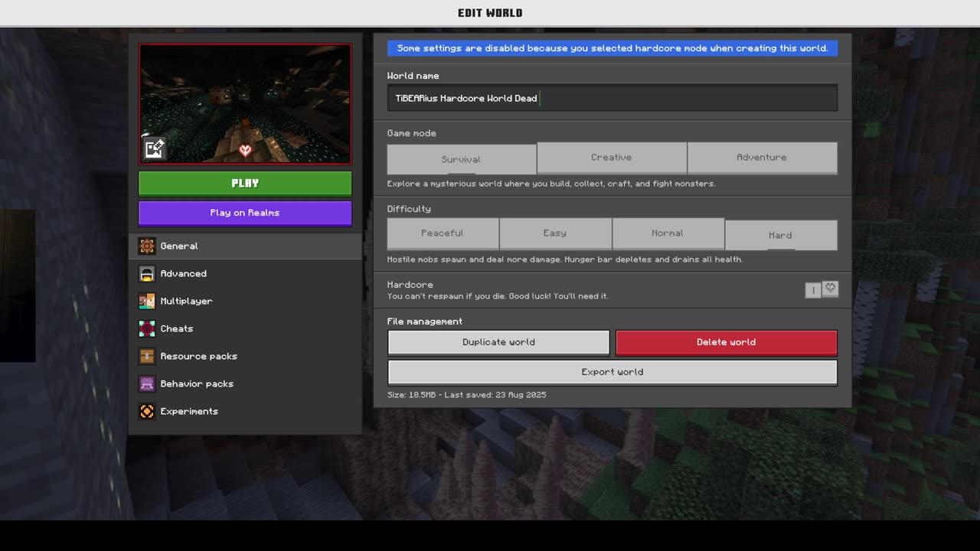Click the Resource packs chest icon
The width and height of the screenshot is (980, 551).
pos(147,356)
